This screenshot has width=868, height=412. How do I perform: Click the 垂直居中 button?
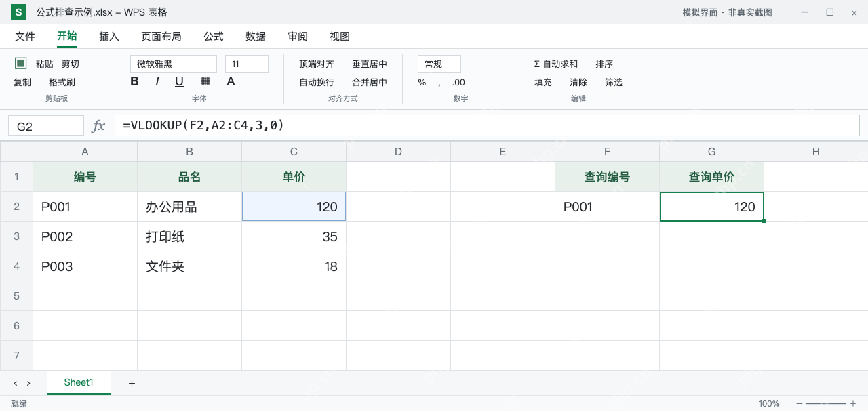(370, 64)
